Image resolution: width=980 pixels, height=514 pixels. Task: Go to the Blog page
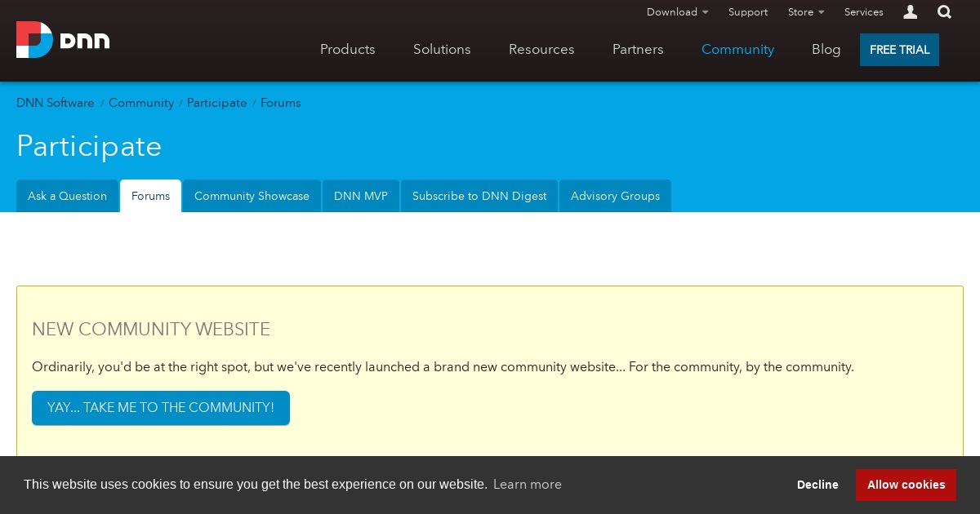pos(826,50)
